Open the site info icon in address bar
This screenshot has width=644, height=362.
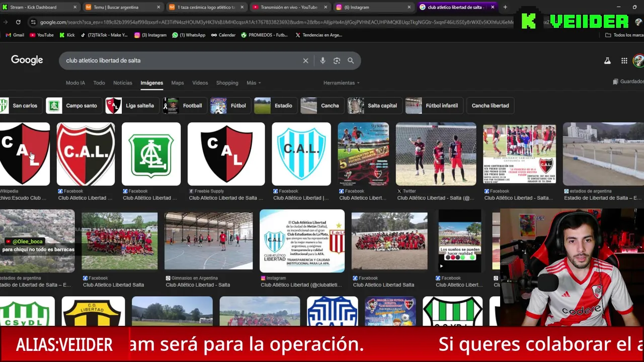tap(33, 22)
